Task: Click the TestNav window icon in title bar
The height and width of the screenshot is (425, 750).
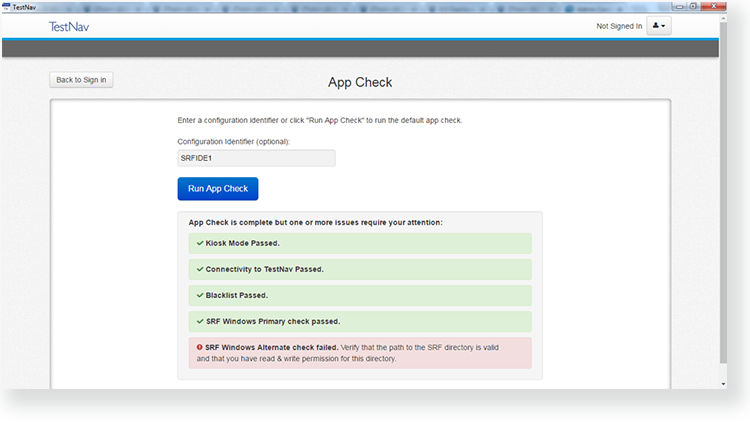Action: (x=7, y=7)
